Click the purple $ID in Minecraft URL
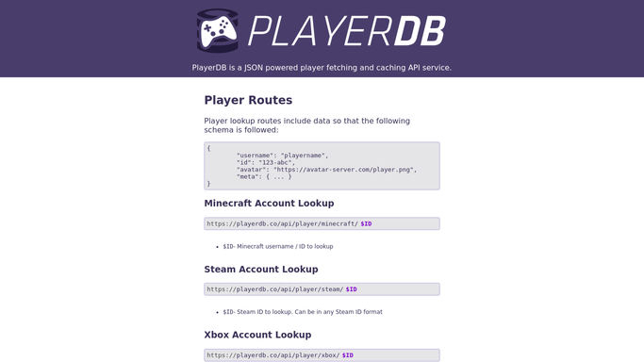 tap(366, 223)
